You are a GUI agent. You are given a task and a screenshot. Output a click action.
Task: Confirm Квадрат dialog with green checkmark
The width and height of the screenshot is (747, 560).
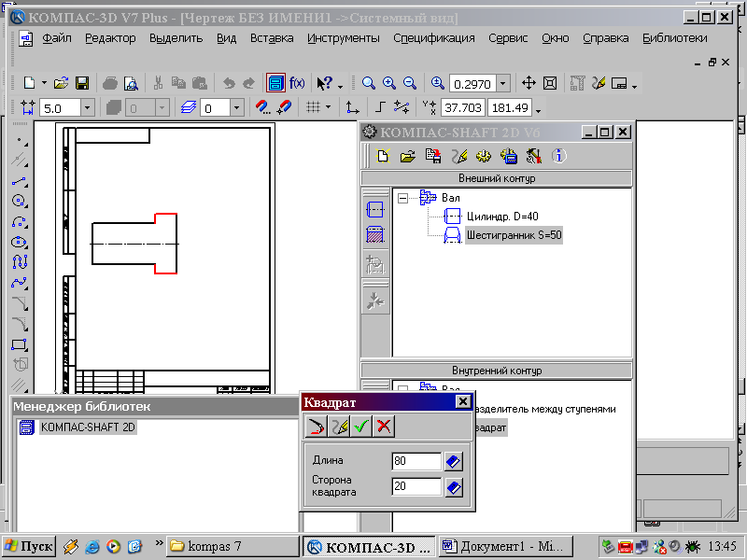[x=361, y=427]
